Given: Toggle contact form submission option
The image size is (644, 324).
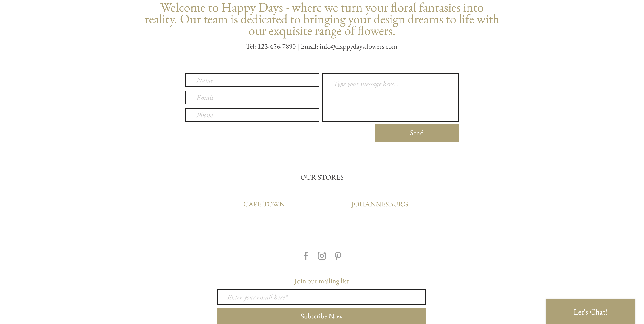Looking at the screenshot, I should (417, 133).
